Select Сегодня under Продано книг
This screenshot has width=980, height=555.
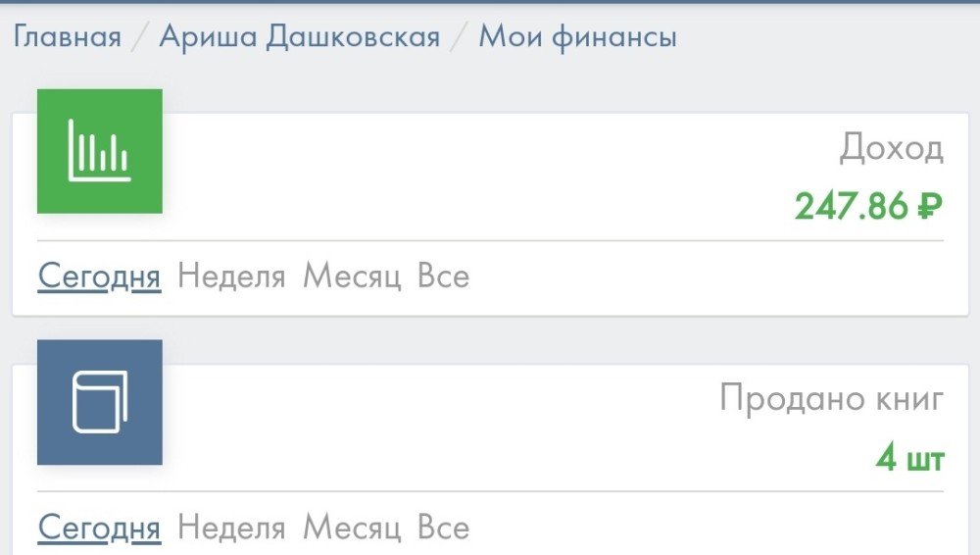pyautogui.click(x=99, y=529)
